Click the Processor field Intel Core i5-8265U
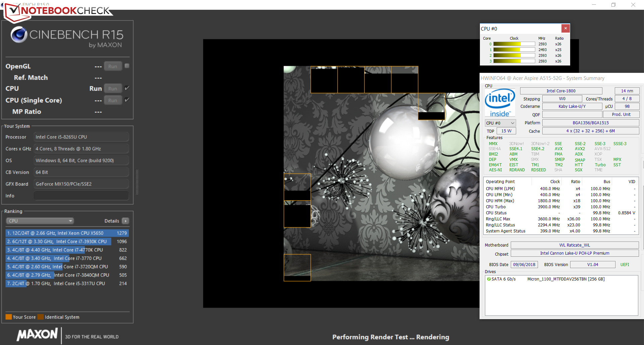The width and height of the screenshot is (644, 345). (x=81, y=137)
